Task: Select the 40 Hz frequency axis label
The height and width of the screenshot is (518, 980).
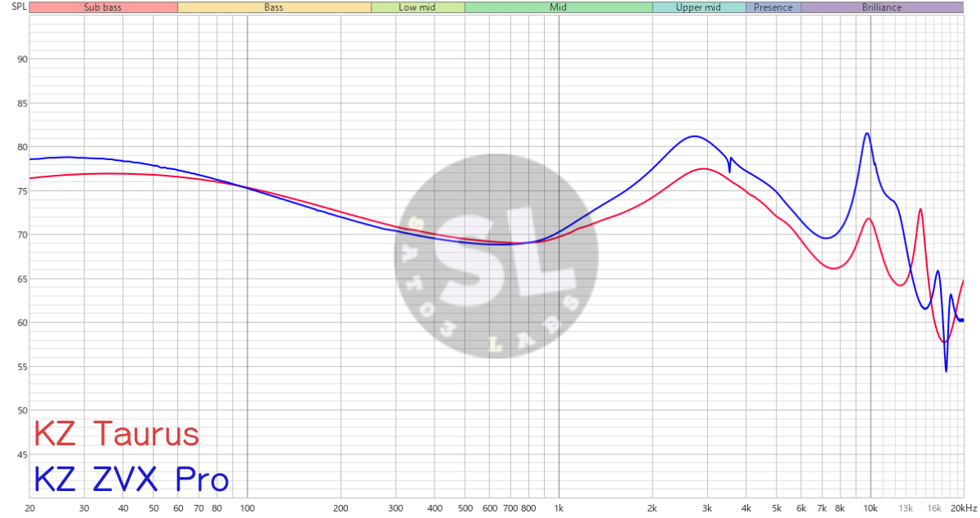Action: (x=123, y=507)
